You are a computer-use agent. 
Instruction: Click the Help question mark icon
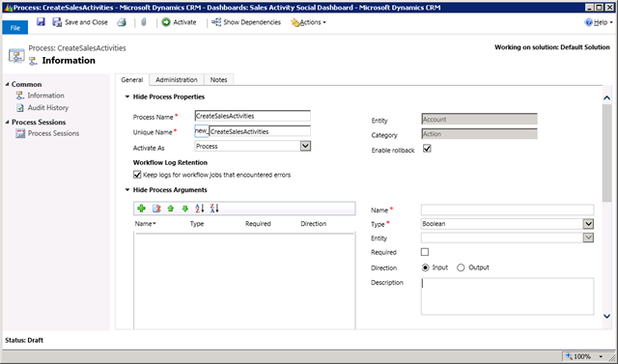[x=588, y=22]
